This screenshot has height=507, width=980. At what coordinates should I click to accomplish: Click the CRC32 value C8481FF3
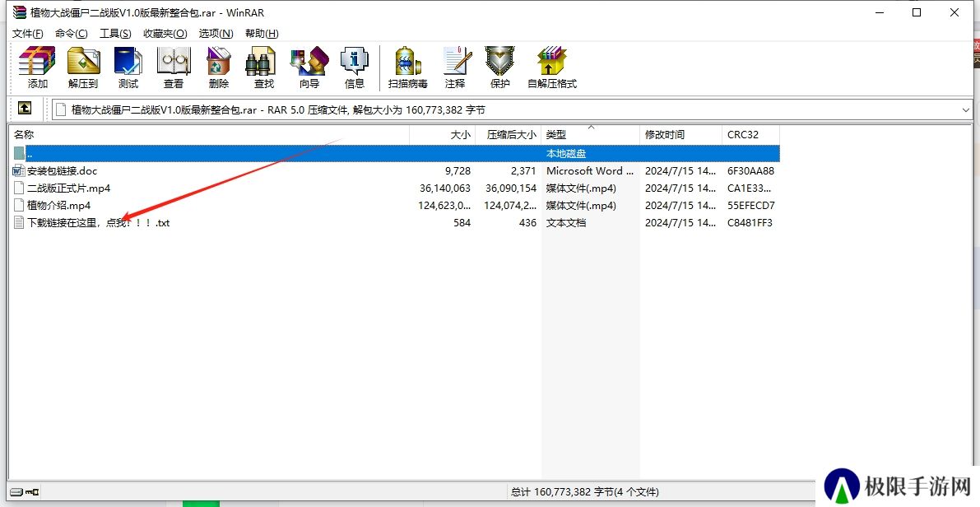coord(750,222)
